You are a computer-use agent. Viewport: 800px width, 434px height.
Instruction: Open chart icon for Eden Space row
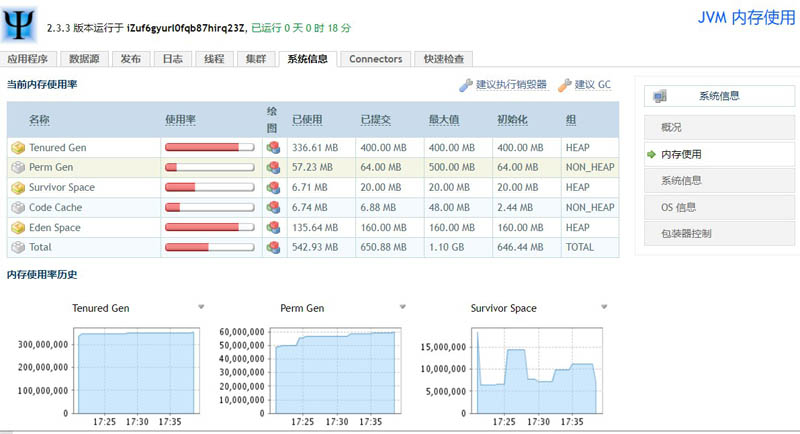click(x=273, y=227)
